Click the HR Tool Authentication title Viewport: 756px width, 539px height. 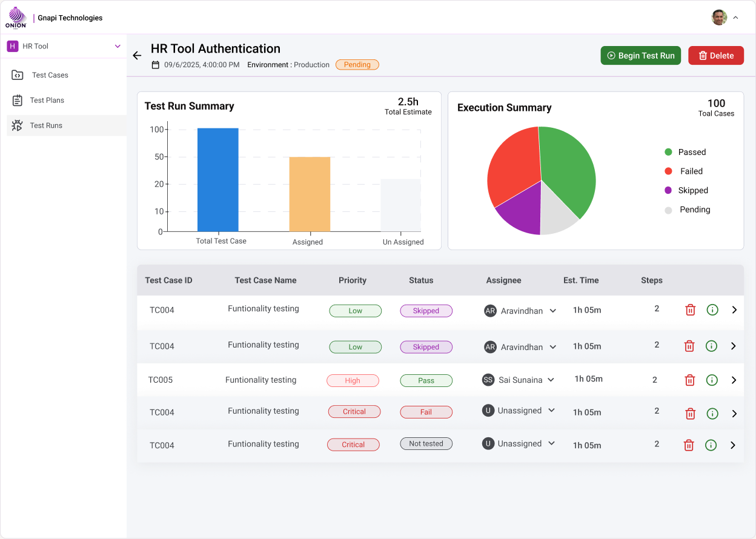[216, 49]
